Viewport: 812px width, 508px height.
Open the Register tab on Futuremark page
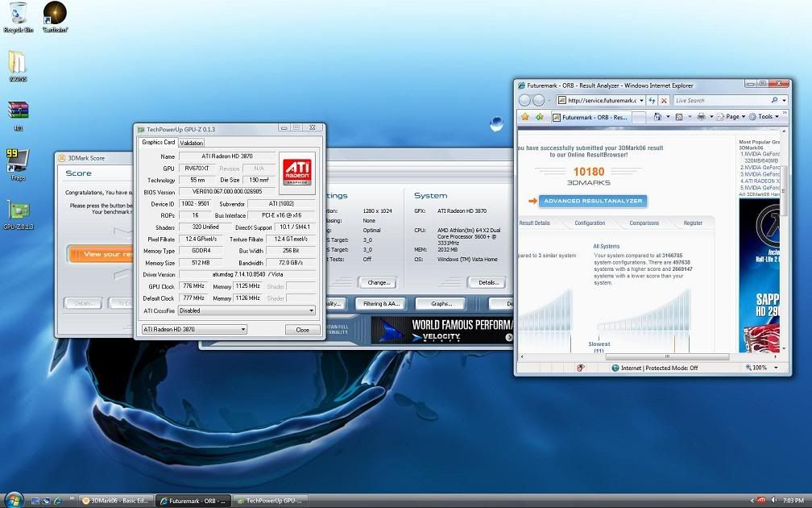[693, 223]
